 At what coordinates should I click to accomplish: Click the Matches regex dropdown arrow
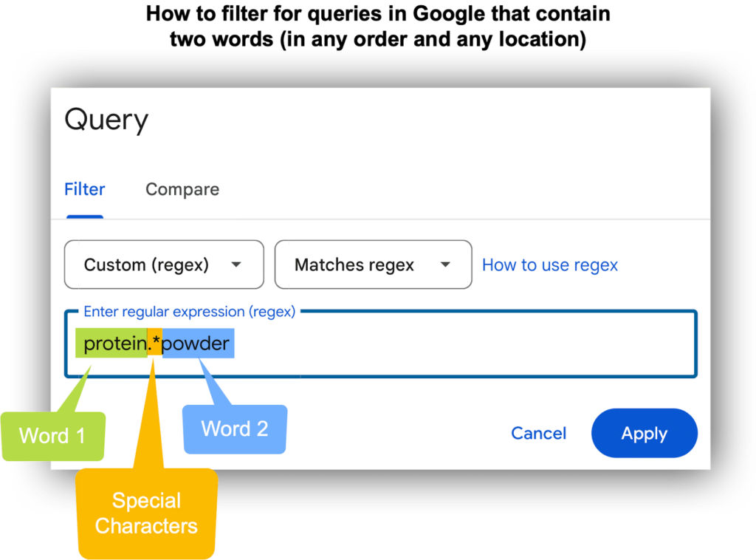coord(445,264)
